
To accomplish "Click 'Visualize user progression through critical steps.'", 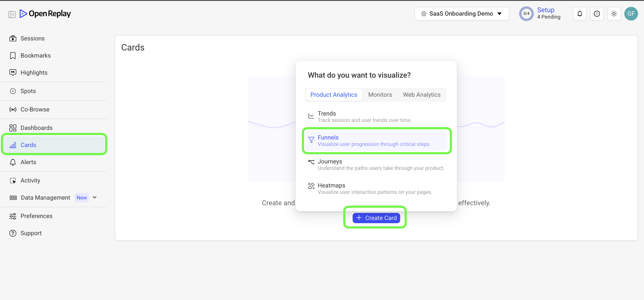I will pyautogui.click(x=374, y=144).
